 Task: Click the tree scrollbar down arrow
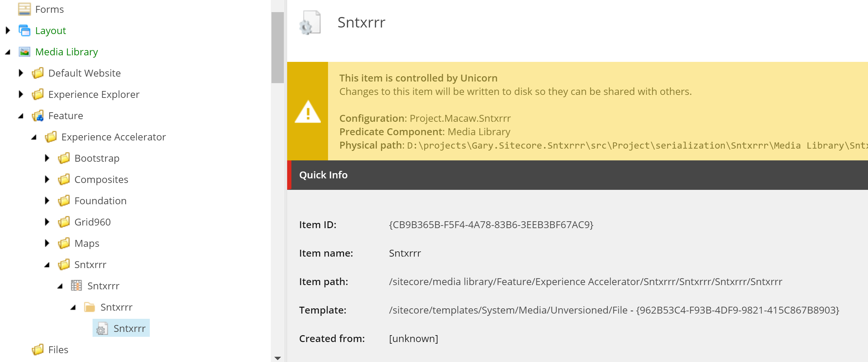click(277, 358)
